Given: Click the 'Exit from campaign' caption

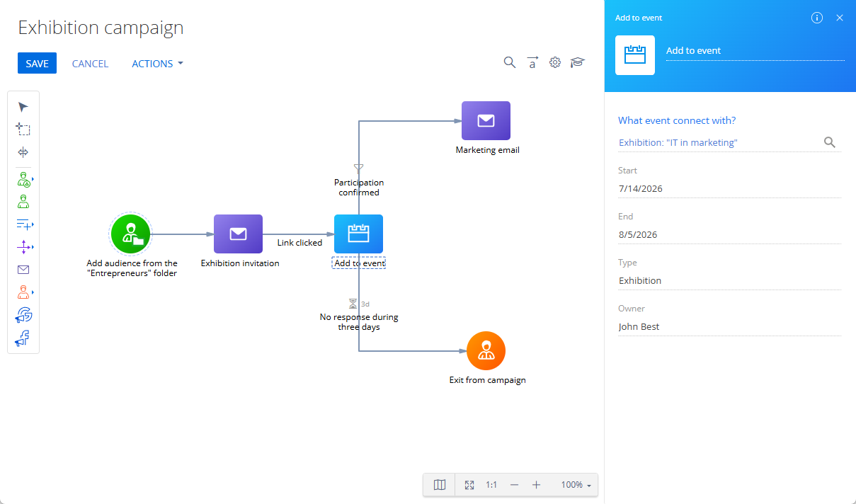Looking at the screenshot, I should [x=487, y=380].
